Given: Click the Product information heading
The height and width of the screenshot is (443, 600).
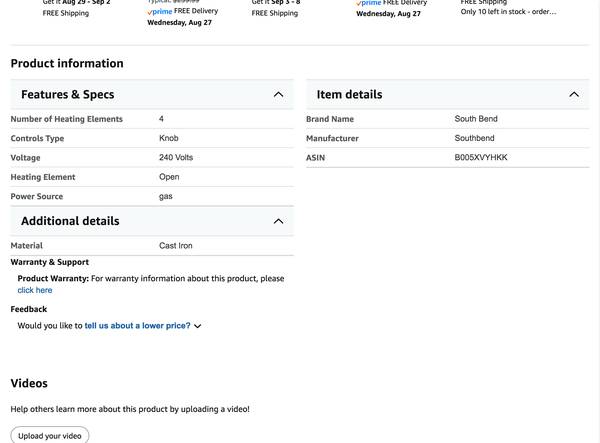Looking at the screenshot, I should click(67, 64).
